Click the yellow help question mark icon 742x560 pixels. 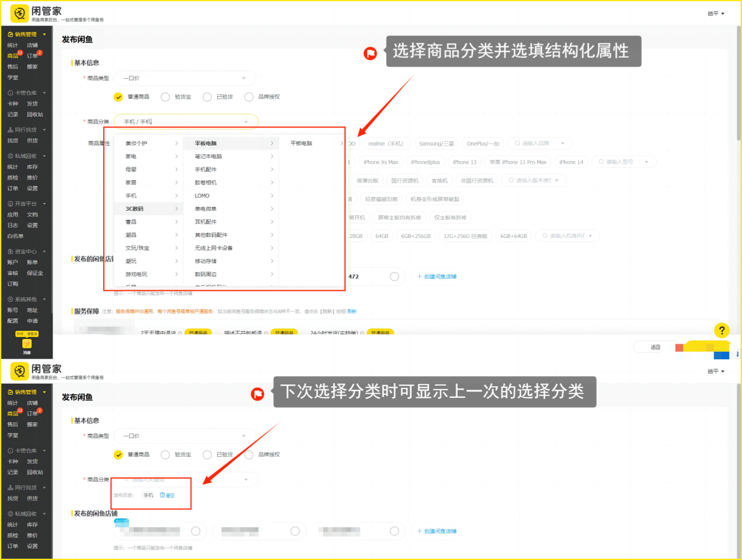[x=722, y=331]
